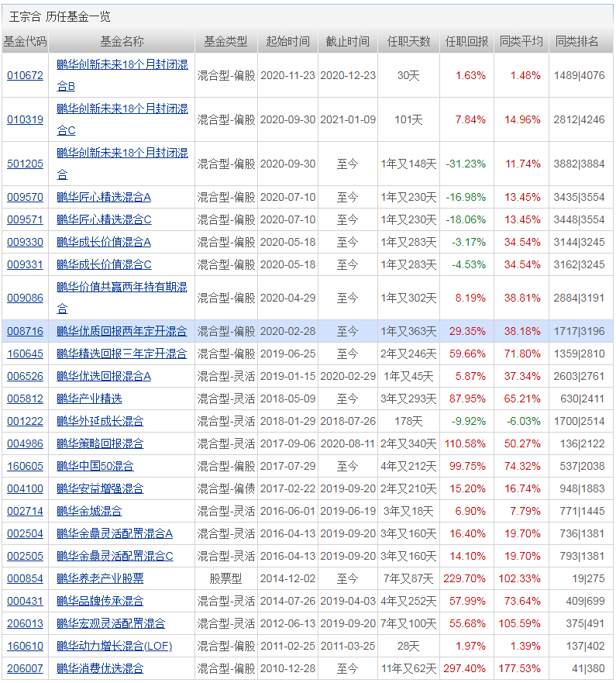
Task: Open fund code 004100 link
Action: (x=25, y=488)
